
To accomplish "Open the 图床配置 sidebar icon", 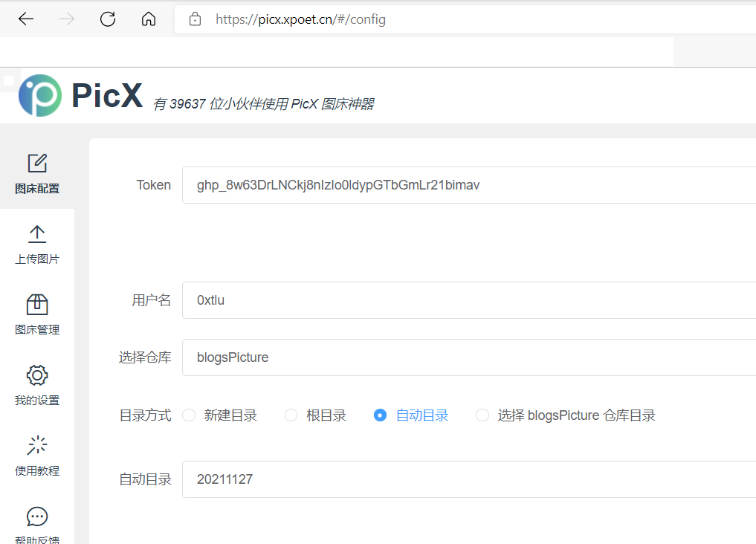I will pyautogui.click(x=37, y=163).
